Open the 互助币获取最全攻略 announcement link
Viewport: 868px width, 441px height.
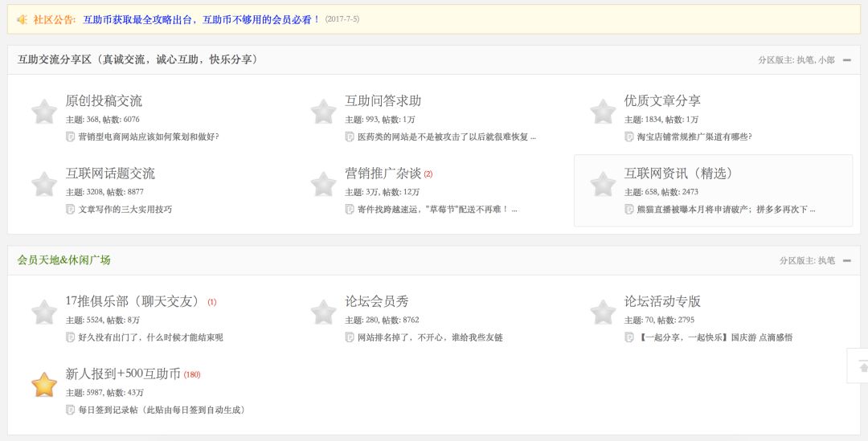point(202,19)
